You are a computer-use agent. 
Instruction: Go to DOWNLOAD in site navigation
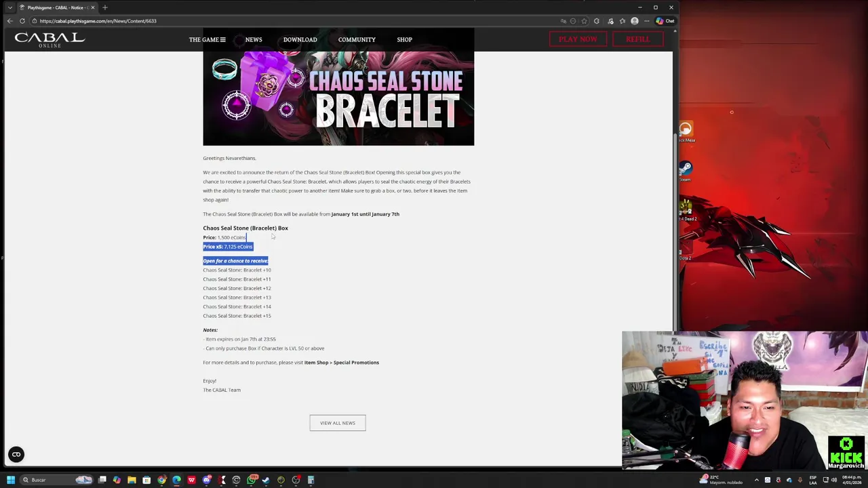point(300,39)
